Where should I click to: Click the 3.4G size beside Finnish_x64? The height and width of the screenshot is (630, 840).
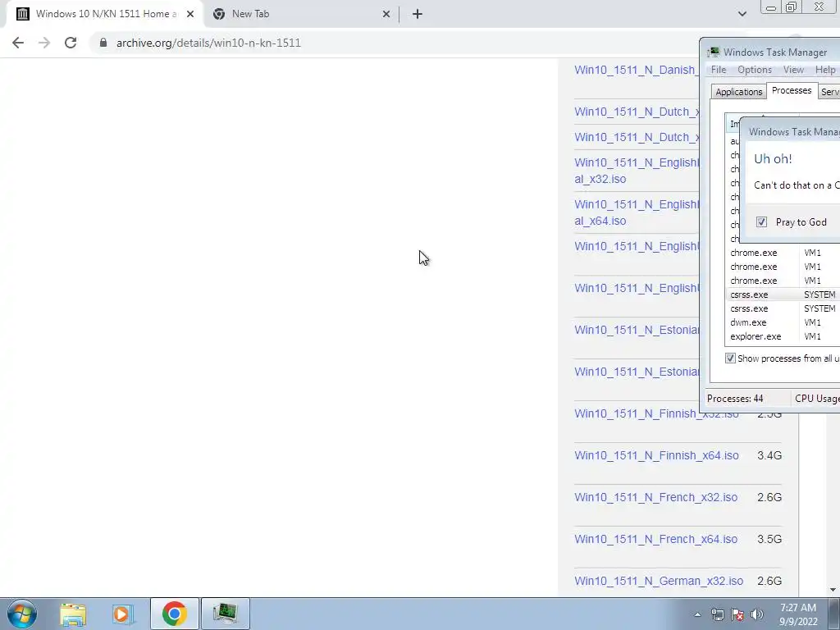coord(769,455)
